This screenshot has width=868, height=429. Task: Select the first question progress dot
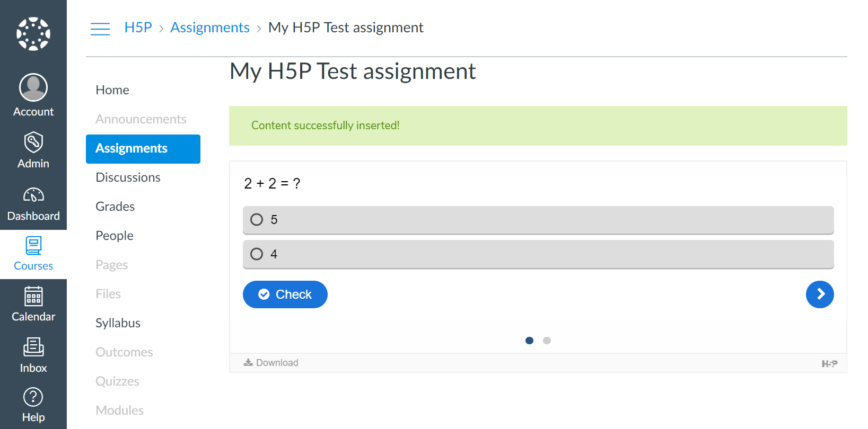coord(529,341)
